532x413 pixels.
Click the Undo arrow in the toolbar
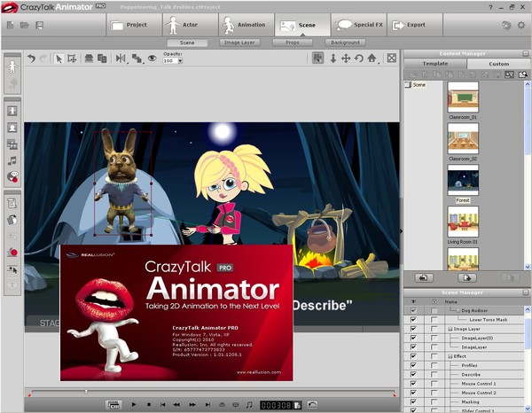pyautogui.click(x=31, y=58)
